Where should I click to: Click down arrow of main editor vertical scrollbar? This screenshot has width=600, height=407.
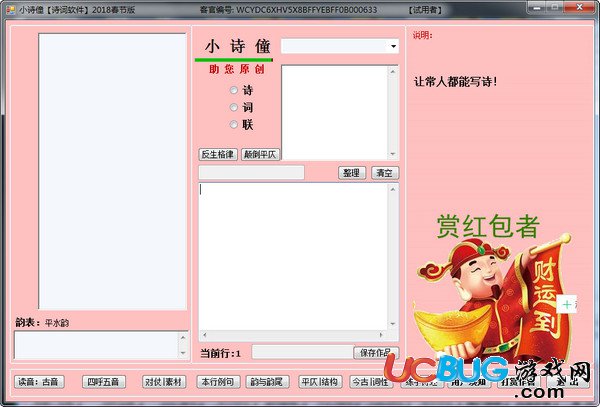(393, 324)
